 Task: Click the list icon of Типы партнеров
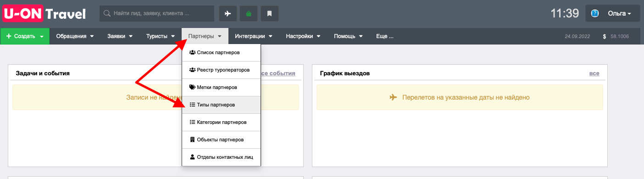coord(192,105)
